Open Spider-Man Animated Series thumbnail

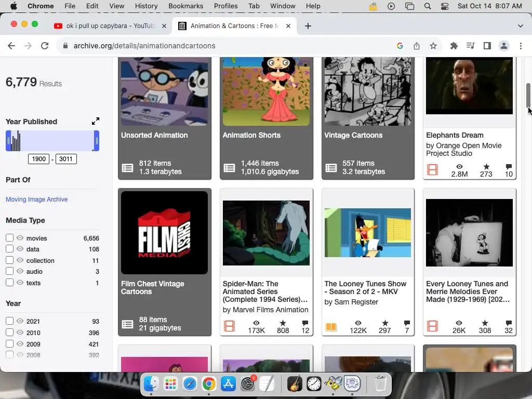point(267,233)
